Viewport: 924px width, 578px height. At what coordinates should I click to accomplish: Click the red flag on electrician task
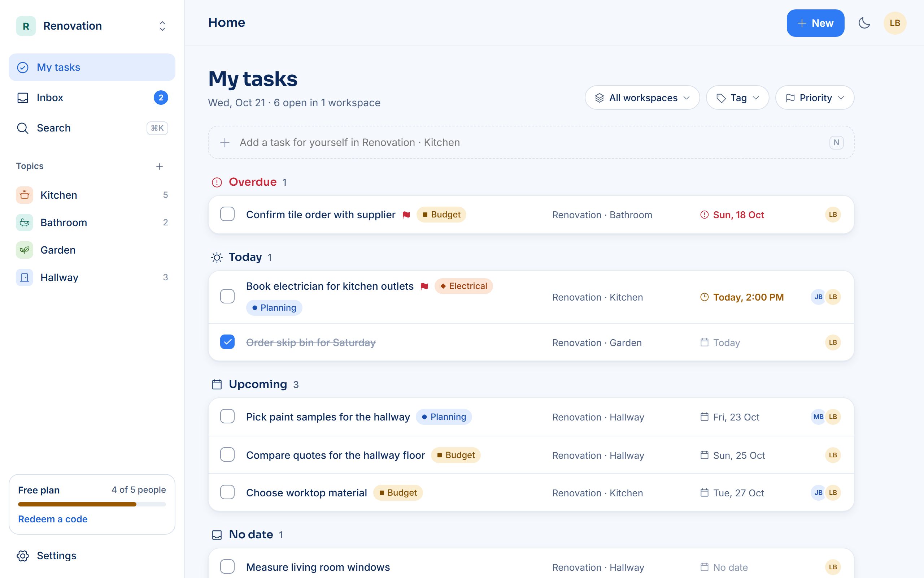424,286
